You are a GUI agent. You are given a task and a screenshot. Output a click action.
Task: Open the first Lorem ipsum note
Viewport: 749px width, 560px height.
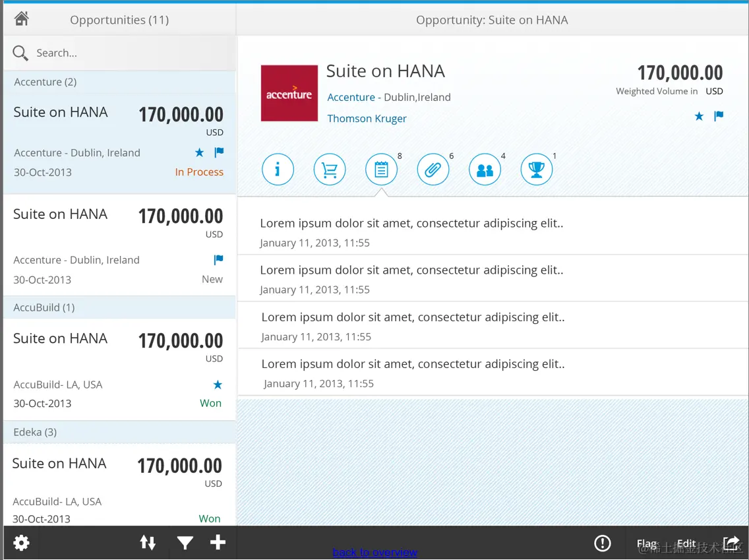click(493, 232)
